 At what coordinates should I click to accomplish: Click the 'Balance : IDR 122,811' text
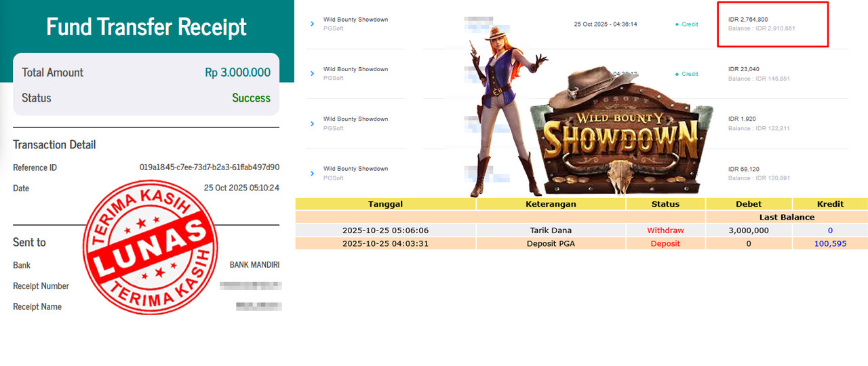pyautogui.click(x=759, y=128)
